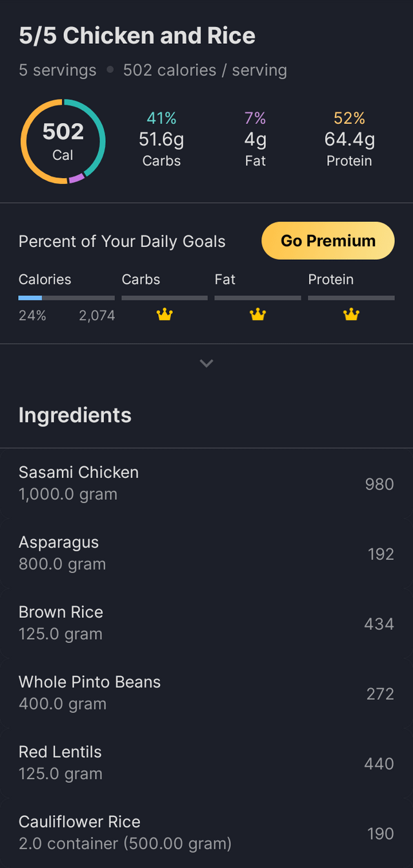The height and width of the screenshot is (868, 413).
Task: Open the Sasami Chicken ingredient
Action: click(206, 483)
